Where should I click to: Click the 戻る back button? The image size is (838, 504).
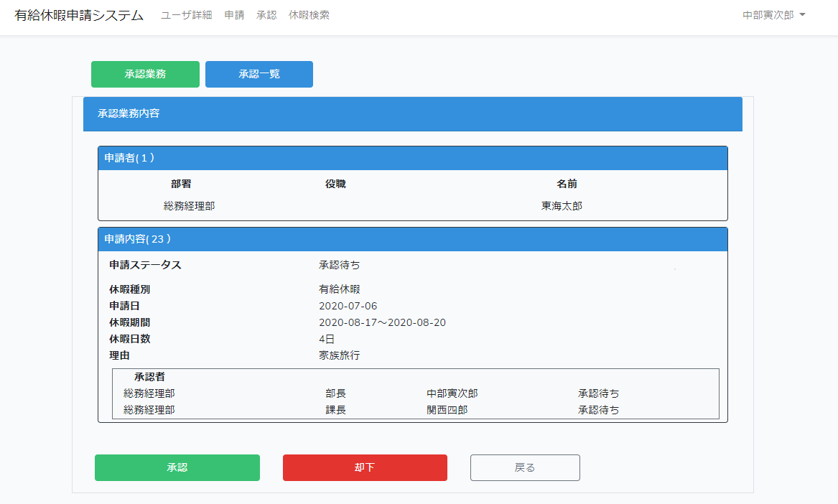coord(525,467)
